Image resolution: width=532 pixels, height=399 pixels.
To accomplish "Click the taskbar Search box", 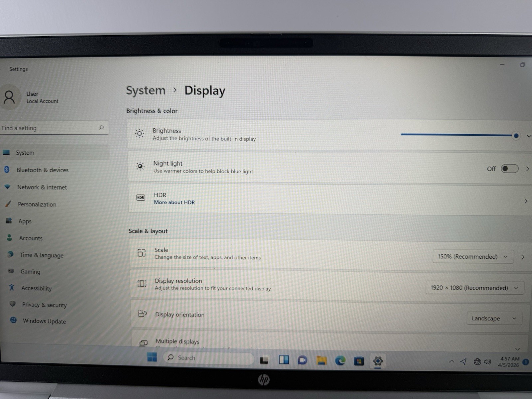I will coord(209,358).
